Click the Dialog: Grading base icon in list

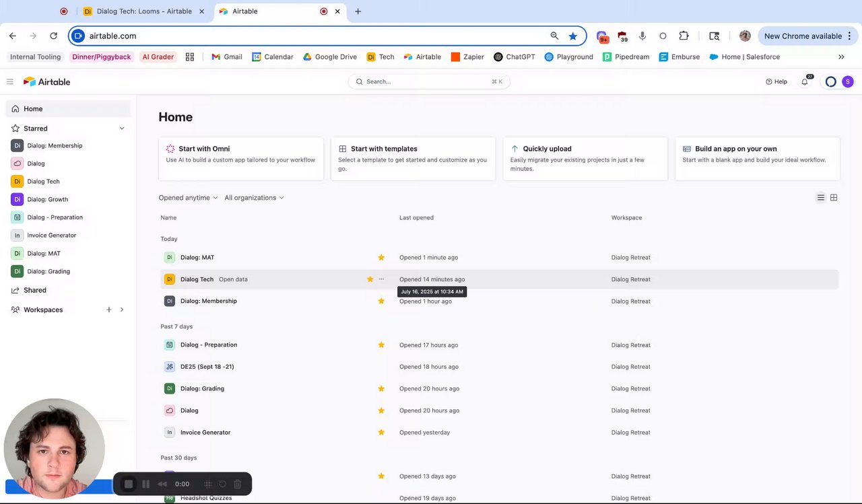point(170,388)
